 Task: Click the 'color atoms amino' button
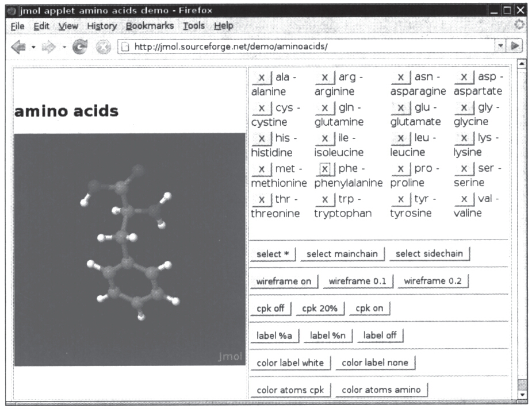pyautogui.click(x=381, y=390)
